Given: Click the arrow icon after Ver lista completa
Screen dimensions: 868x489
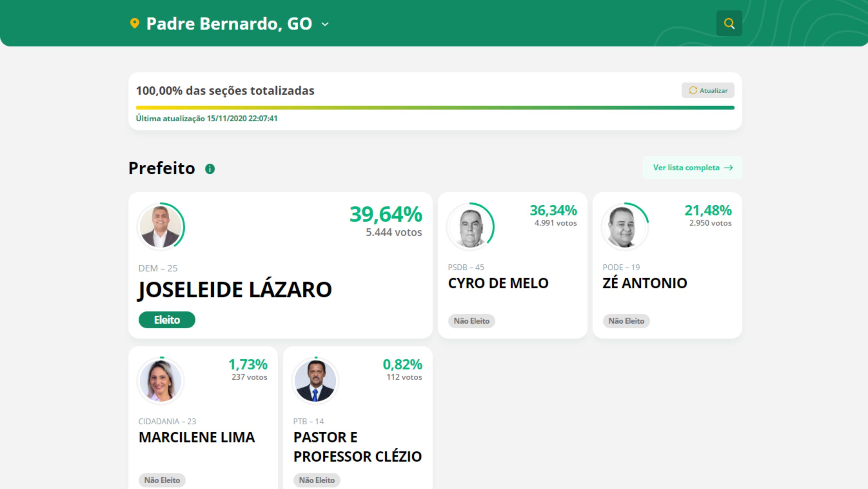Looking at the screenshot, I should (x=728, y=168).
